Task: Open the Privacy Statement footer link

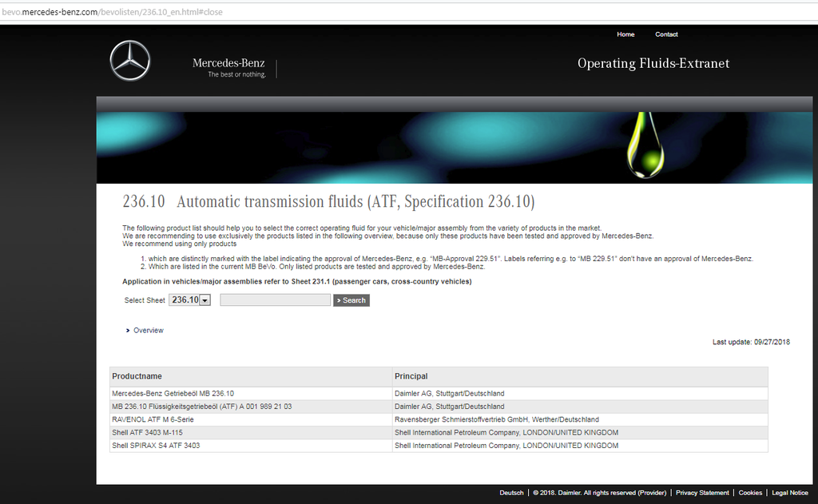Action: [x=702, y=493]
